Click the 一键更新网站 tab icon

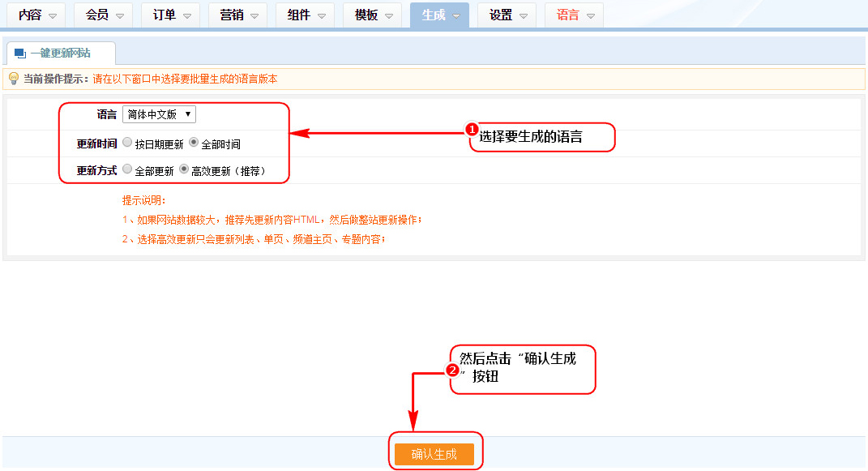[x=19, y=54]
